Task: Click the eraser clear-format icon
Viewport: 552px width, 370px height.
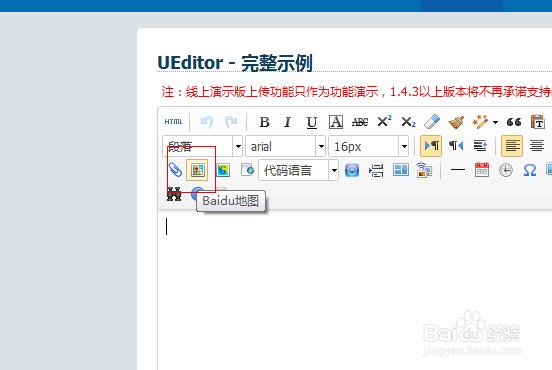Action: (432, 122)
